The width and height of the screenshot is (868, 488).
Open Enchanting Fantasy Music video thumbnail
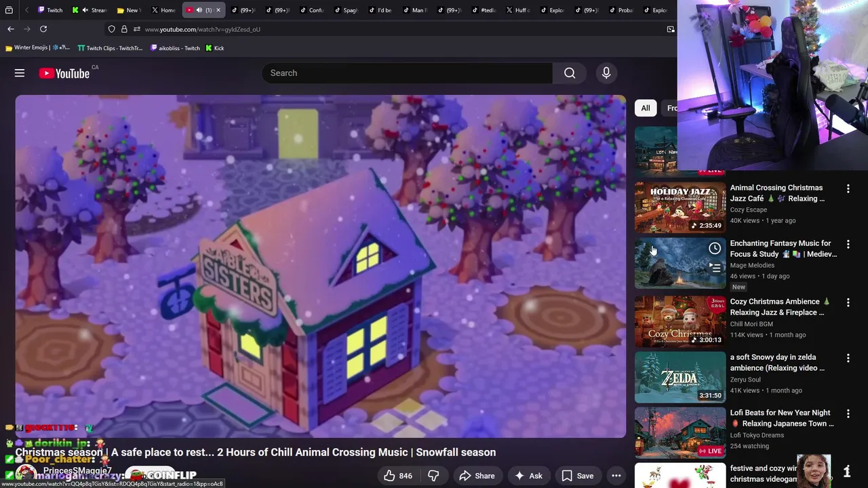[679, 262]
